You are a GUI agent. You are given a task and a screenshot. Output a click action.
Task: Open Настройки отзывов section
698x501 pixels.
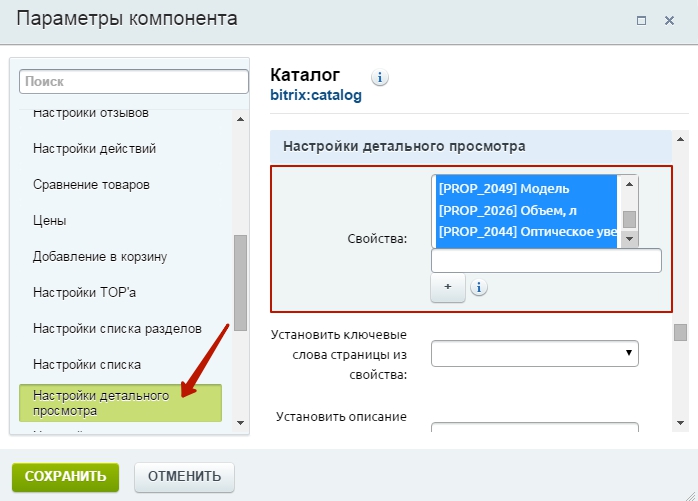click(x=91, y=113)
